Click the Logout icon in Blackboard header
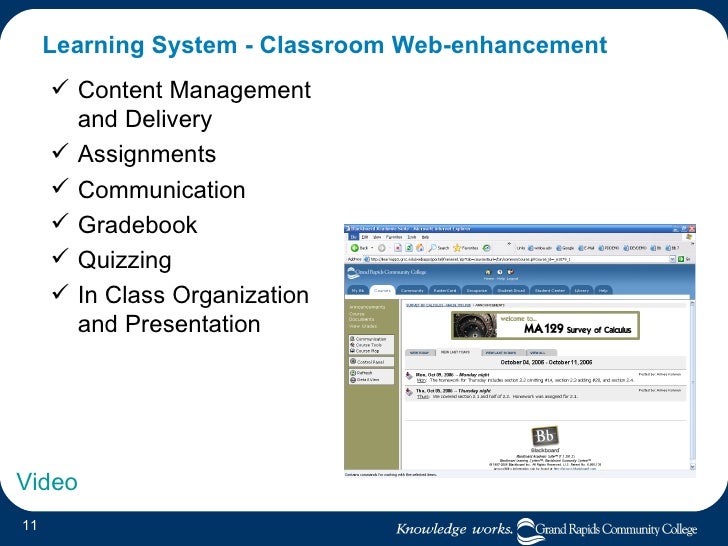 (511, 272)
